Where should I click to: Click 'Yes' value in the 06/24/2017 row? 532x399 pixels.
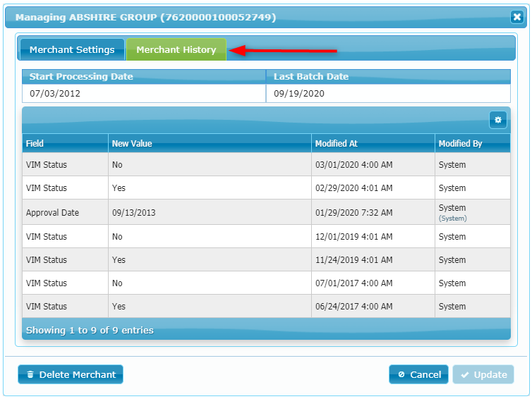click(119, 306)
